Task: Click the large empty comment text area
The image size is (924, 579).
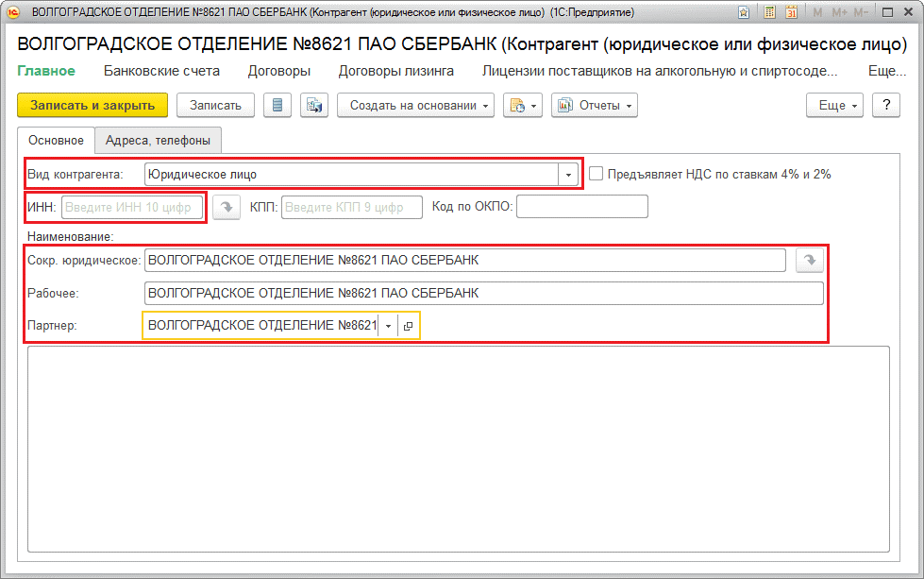Action: pos(459,450)
